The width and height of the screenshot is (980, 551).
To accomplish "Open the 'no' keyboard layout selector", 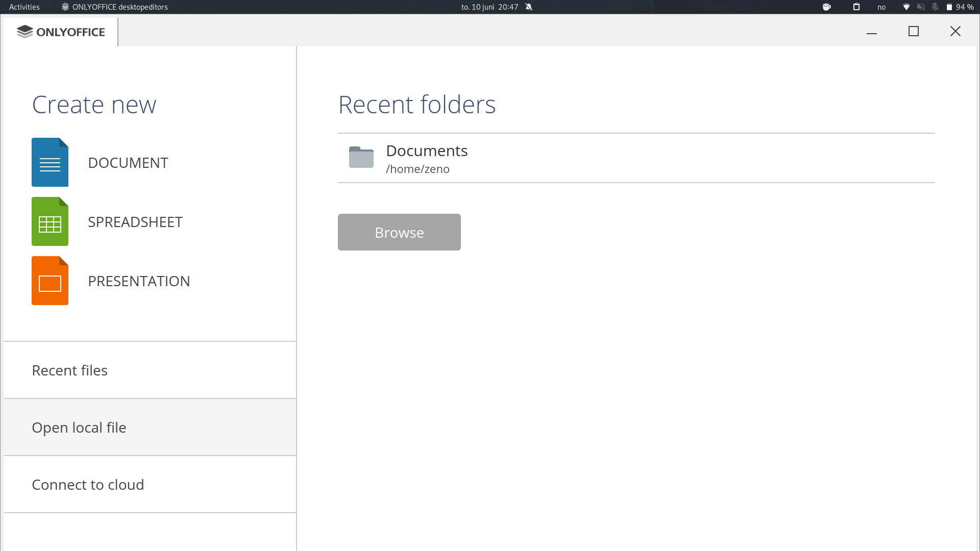I will point(881,7).
